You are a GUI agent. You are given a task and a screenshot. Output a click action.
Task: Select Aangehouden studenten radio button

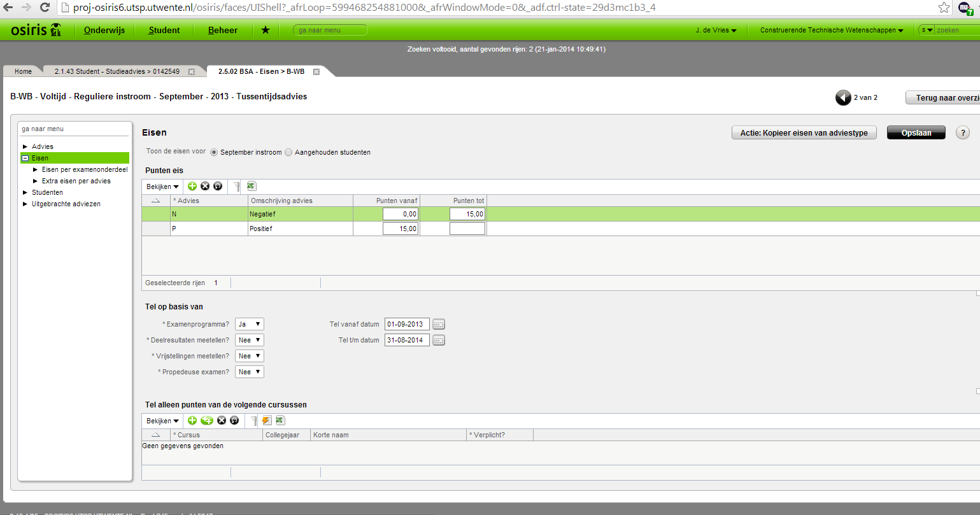point(288,152)
